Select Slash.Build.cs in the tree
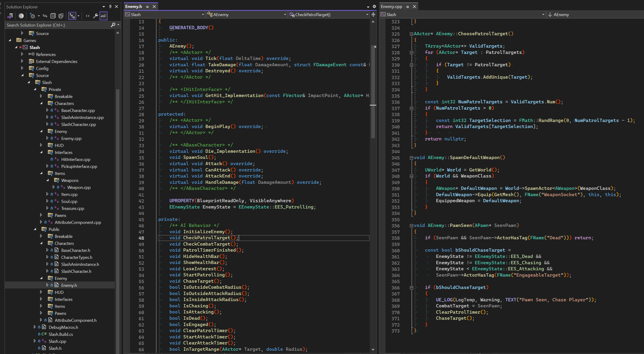 click(61, 334)
